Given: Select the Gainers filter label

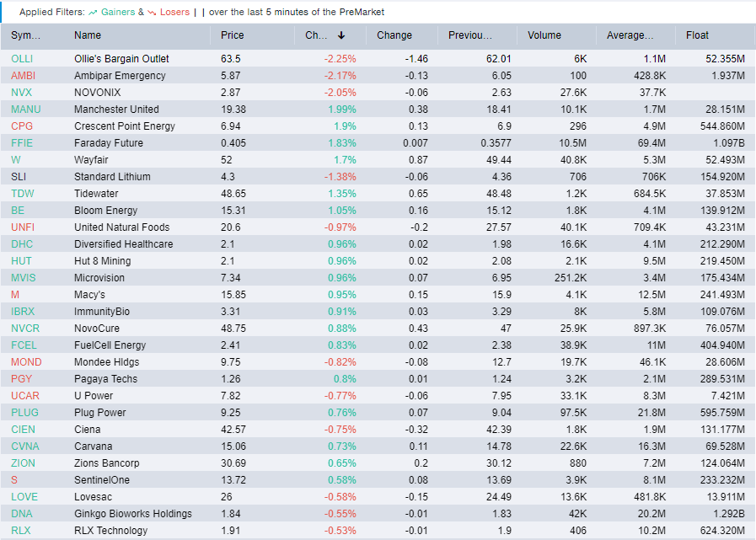Looking at the screenshot, I should [x=118, y=12].
